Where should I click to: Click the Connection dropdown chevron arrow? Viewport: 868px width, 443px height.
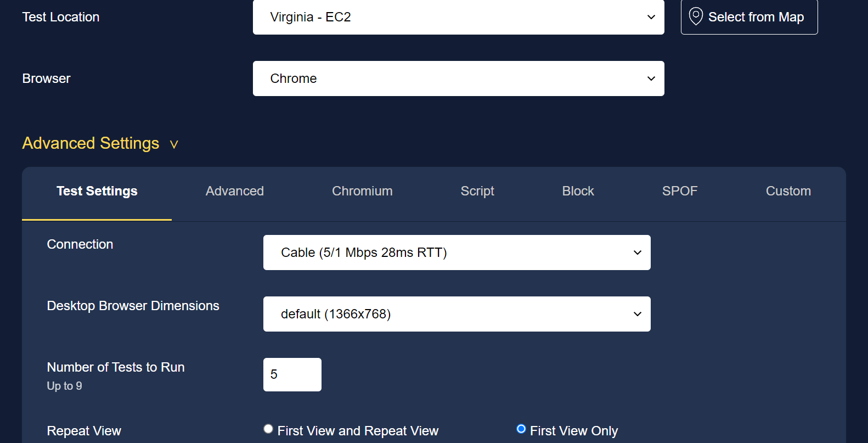tap(638, 253)
